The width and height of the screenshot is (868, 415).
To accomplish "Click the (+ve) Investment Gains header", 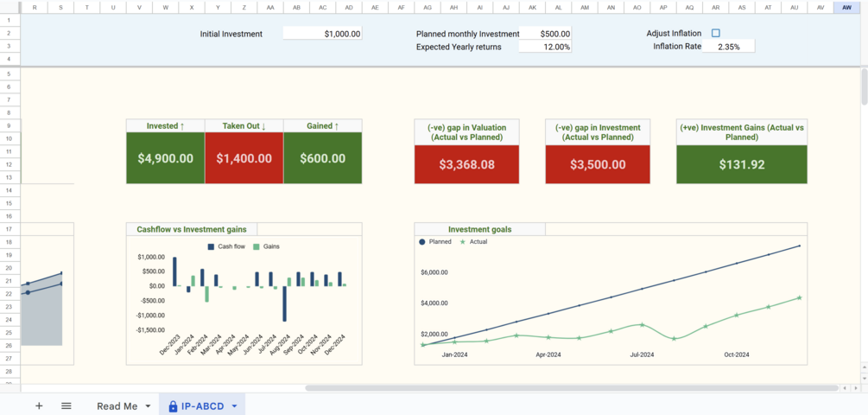I will click(x=742, y=132).
